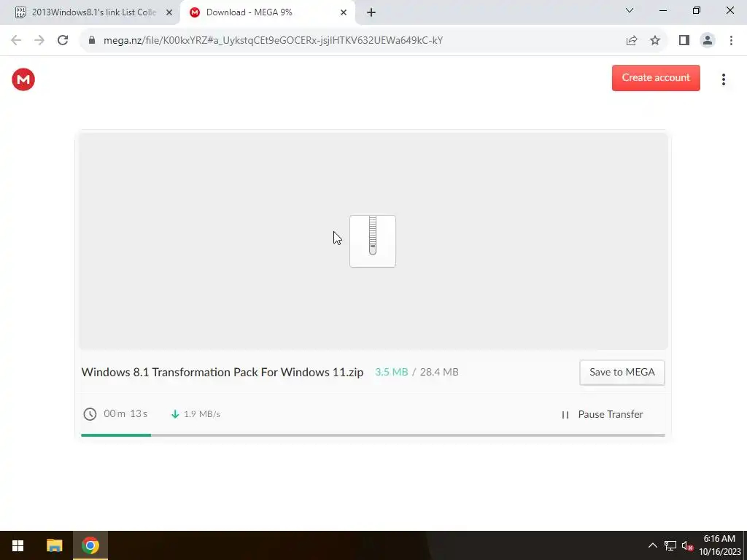Screen dimensions: 747x560
Task: Open the tab search dropdown
Action: coord(630,10)
